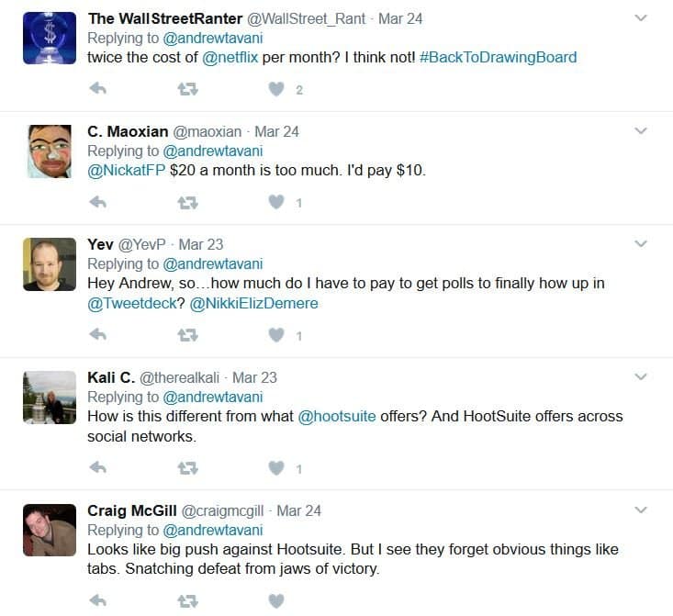The height and width of the screenshot is (616, 673).
Task: Like C. Maoxian's tweet
Action: point(276,202)
